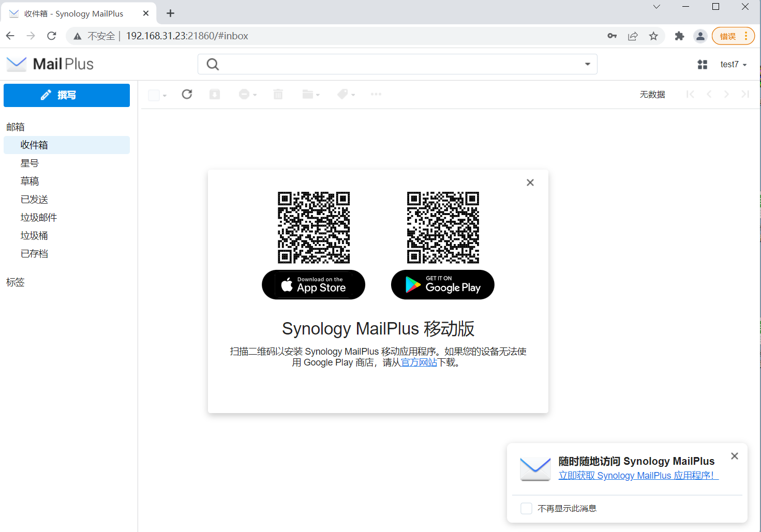Reload the browser page

point(51,36)
